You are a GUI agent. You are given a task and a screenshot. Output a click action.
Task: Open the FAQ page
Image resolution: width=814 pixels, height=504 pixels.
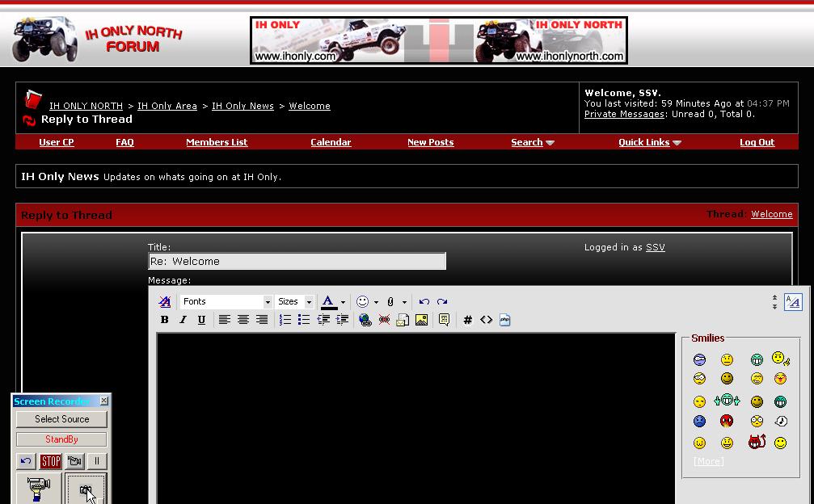point(124,142)
